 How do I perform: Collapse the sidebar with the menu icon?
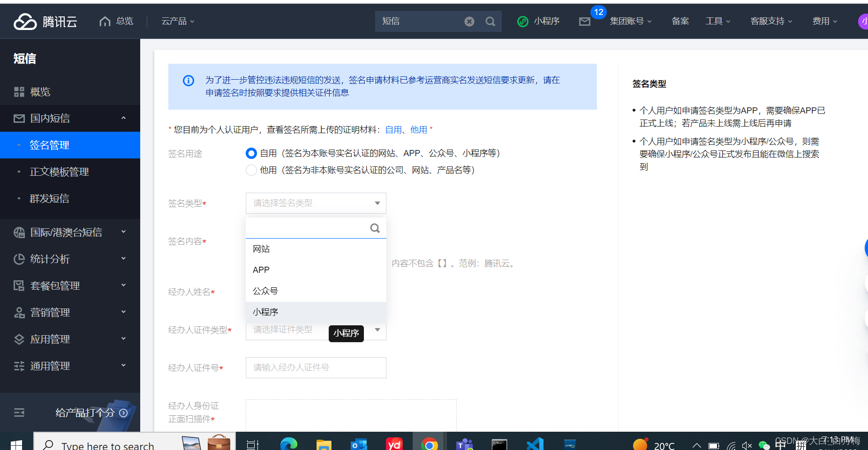(19, 412)
